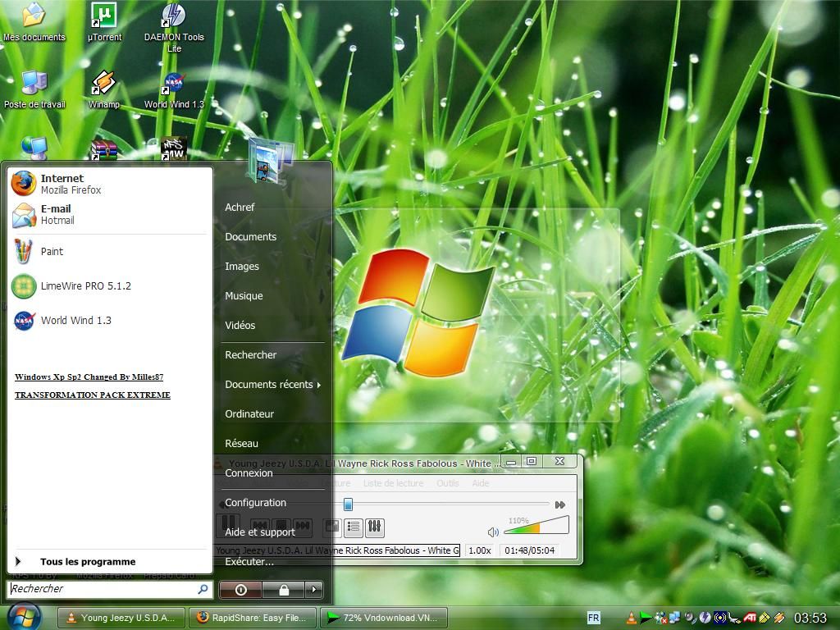Open Mozilla Firefox from Internet entry

click(x=109, y=183)
